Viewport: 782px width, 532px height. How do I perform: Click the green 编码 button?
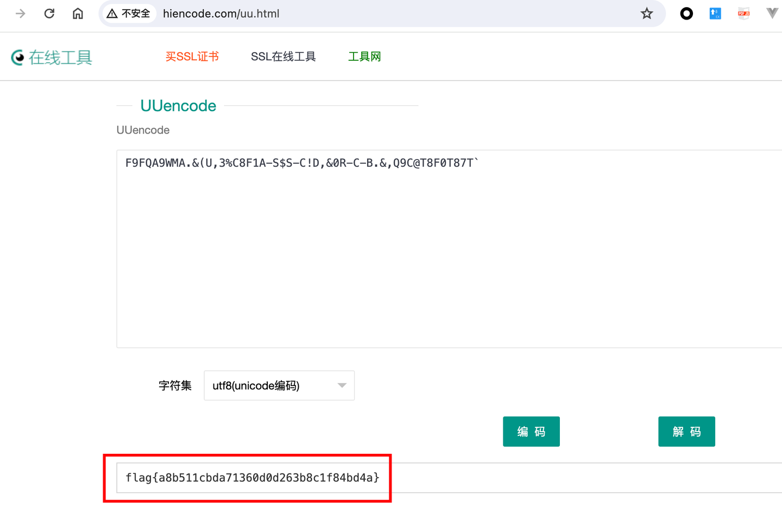pos(531,431)
